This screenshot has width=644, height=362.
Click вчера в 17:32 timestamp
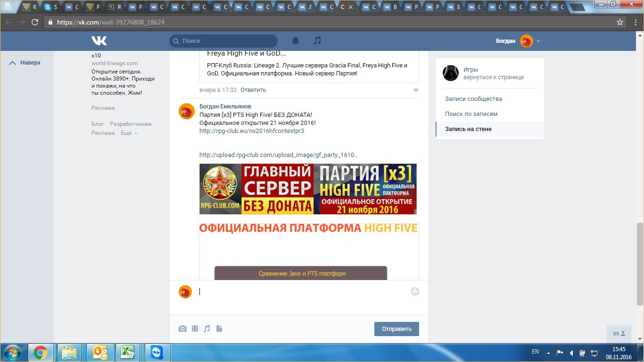[x=218, y=90]
